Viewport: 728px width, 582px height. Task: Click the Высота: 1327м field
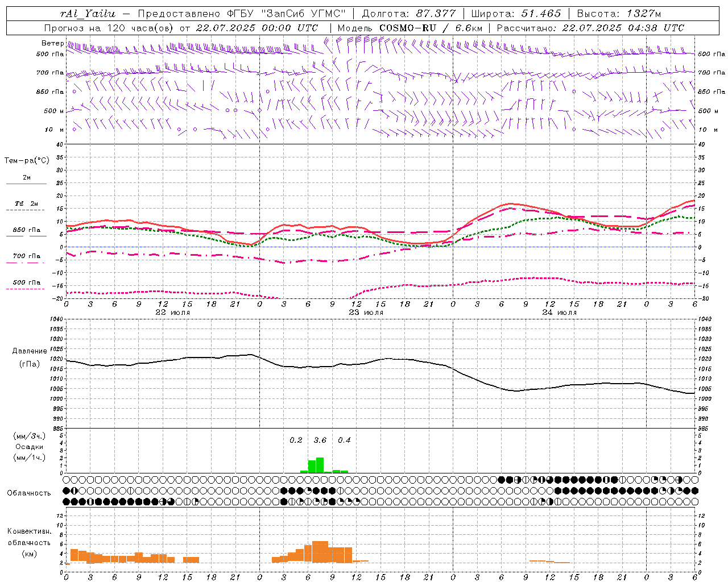pos(619,14)
